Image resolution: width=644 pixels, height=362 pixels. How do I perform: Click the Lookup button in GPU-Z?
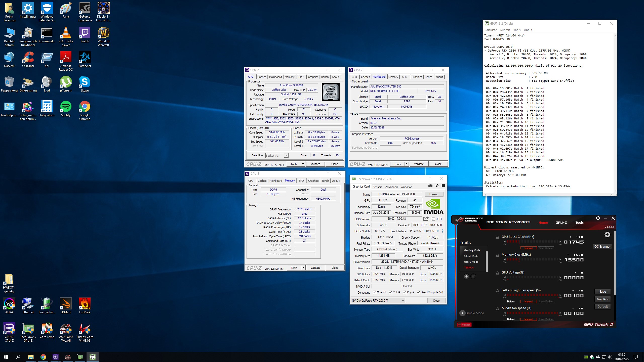coord(434,194)
